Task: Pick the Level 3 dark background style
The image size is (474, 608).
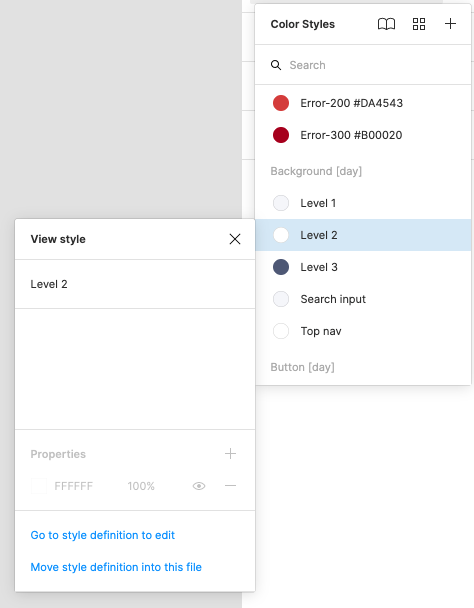Action: tap(363, 267)
